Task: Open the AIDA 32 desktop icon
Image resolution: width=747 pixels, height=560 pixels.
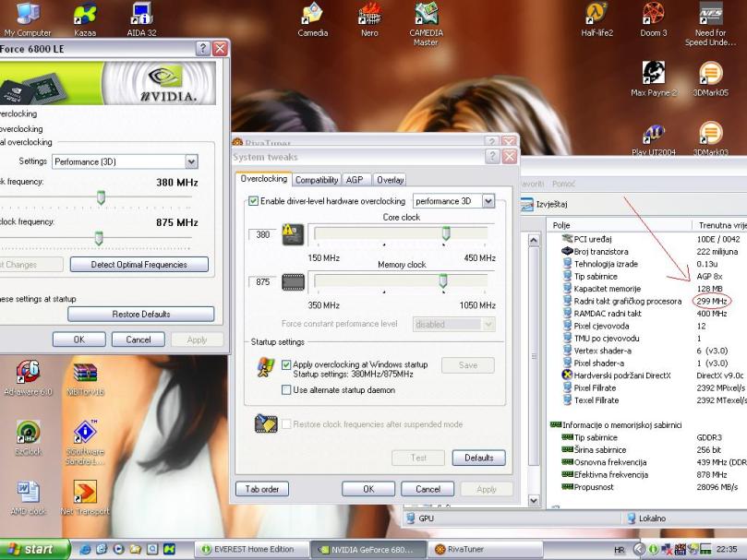Action: coord(141,15)
